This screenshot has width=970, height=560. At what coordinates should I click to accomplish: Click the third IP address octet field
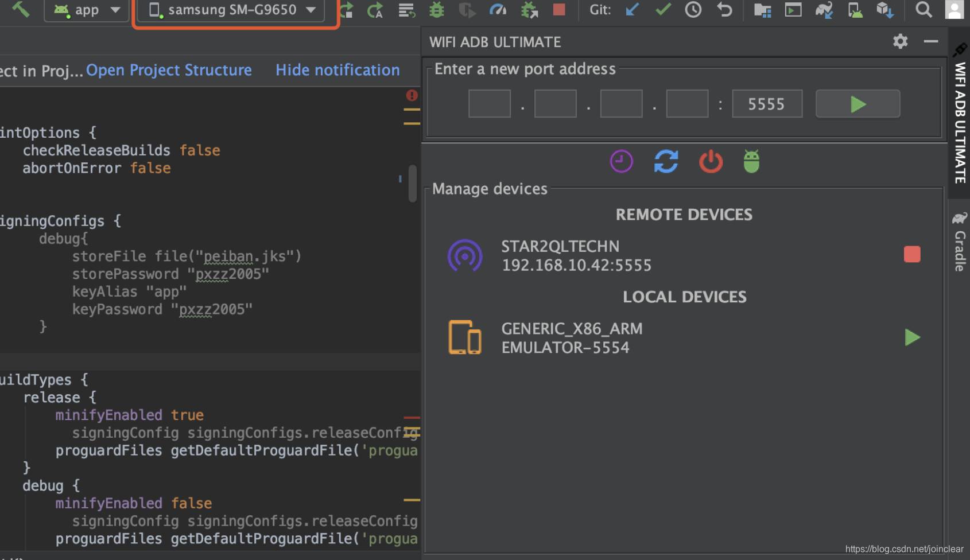(x=621, y=104)
